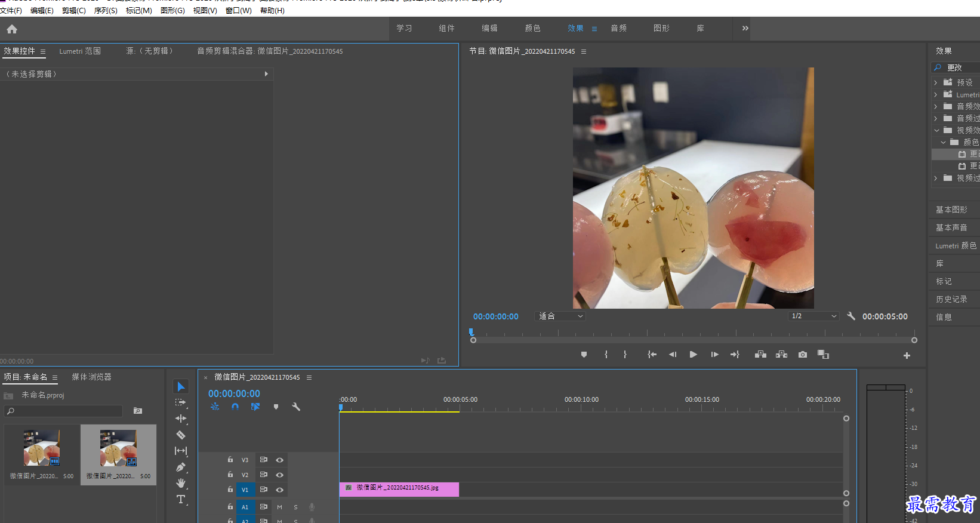Select the Track Select Forward tool
Screen dimensions: 980x523
point(181,403)
